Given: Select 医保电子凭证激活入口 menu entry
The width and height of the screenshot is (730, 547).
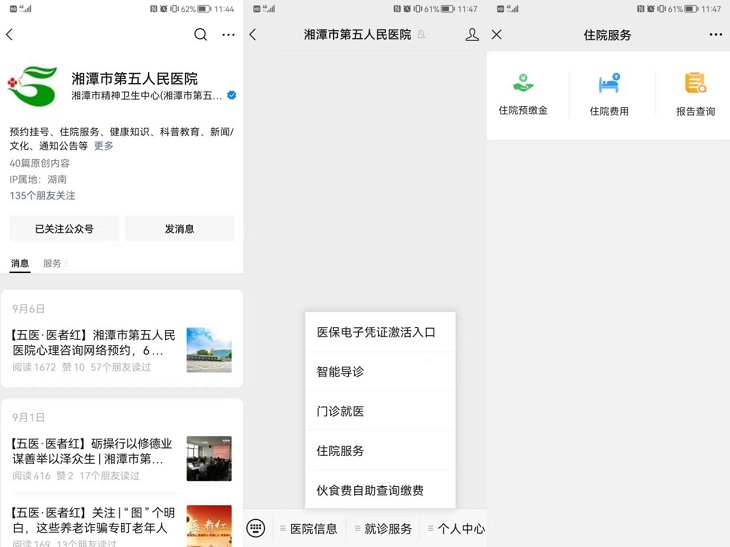Looking at the screenshot, I should pyautogui.click(x=380, y=332).
